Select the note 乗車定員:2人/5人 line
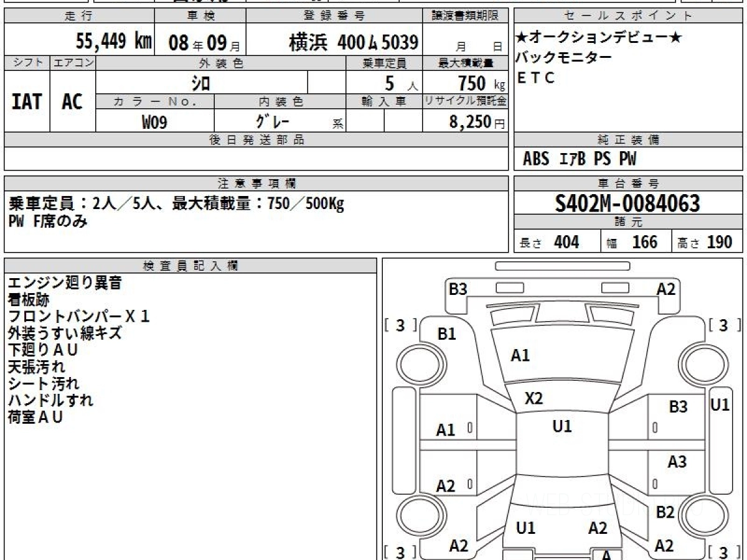The image size is (747, 560). click(x=177, y=204)
